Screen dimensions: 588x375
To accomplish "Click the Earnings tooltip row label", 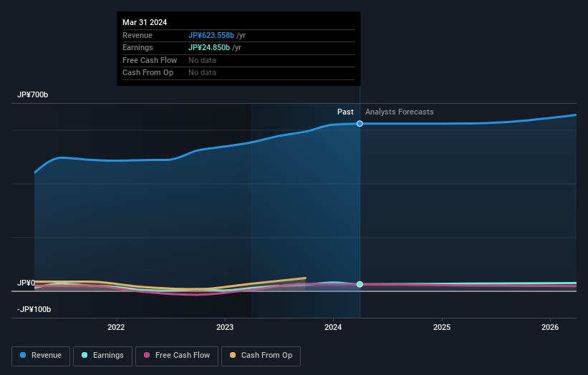I will [138, 47].
